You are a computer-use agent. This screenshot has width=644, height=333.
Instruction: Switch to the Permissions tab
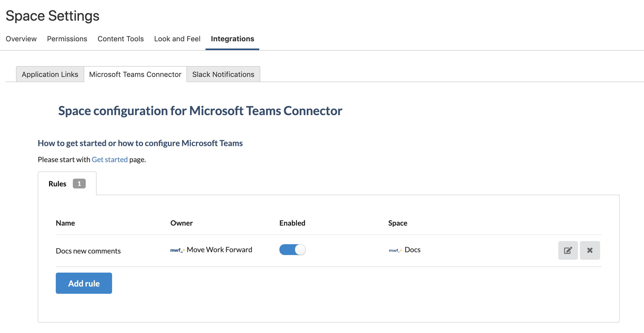point(67,39)
